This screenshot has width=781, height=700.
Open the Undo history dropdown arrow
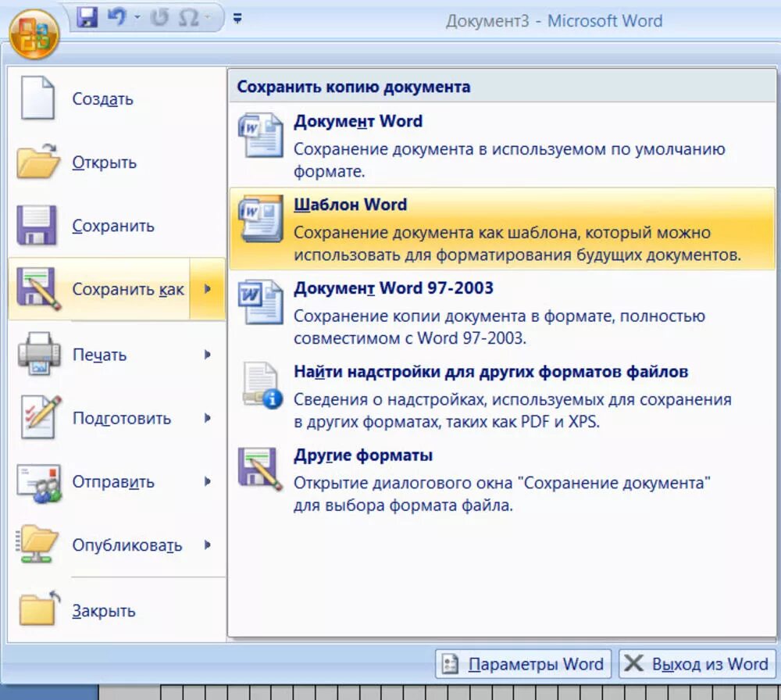(x=137, y=19)
